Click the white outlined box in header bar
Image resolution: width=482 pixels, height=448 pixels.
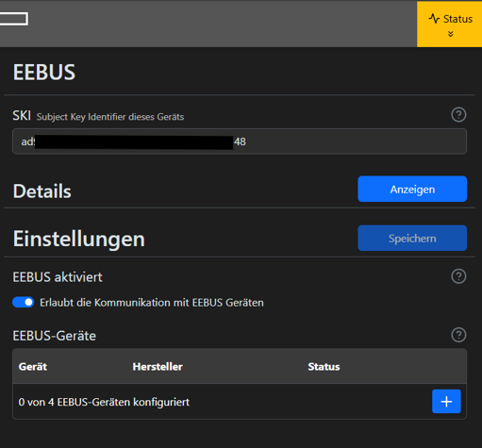pyautogui.click(x=14, y=19)
